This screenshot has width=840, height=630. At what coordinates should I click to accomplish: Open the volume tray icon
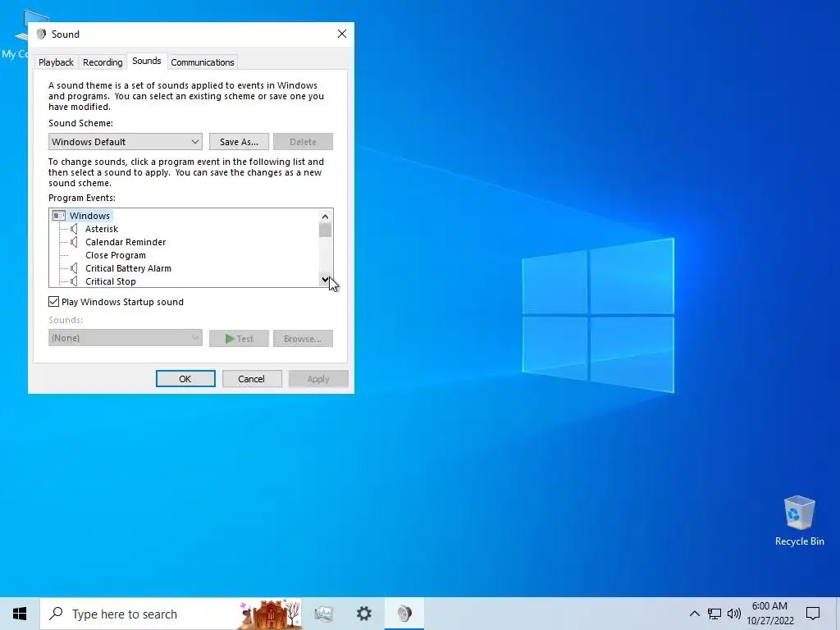click(x=734, y=614)
